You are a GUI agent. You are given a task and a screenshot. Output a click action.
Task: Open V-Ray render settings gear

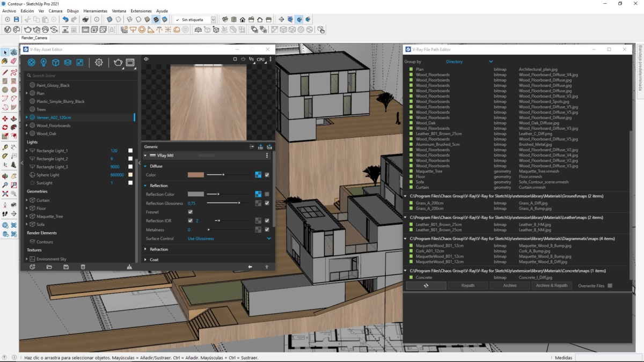[x=99, y=62]
